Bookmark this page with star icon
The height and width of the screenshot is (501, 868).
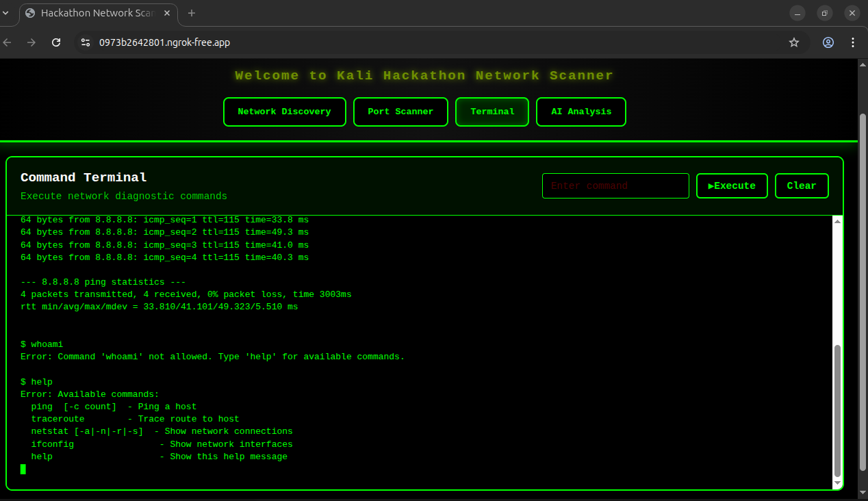tap(794, 42)
